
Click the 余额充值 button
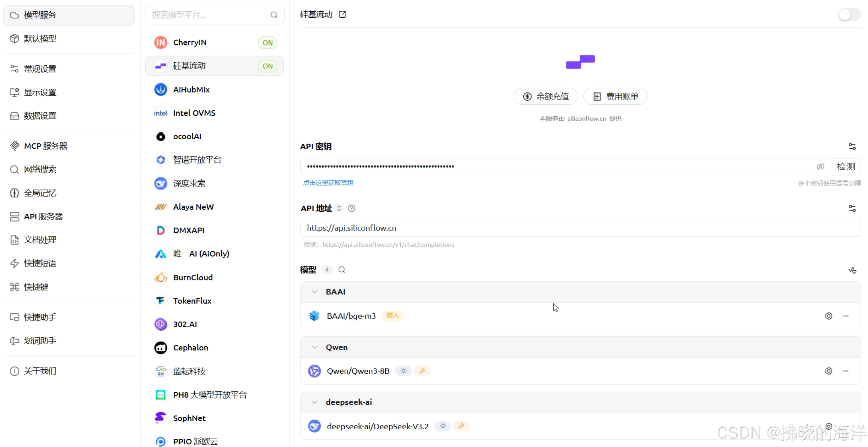point(545,96)
